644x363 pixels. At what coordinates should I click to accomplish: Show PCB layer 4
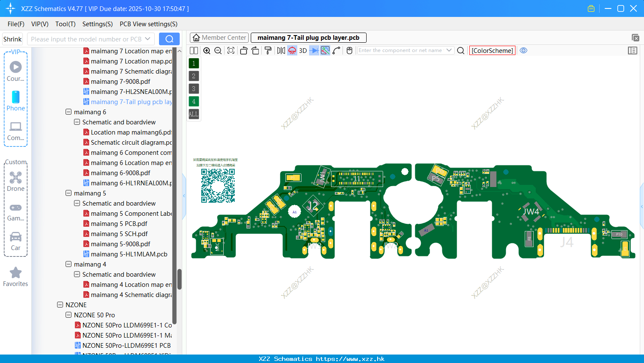(x=194, y=102)
